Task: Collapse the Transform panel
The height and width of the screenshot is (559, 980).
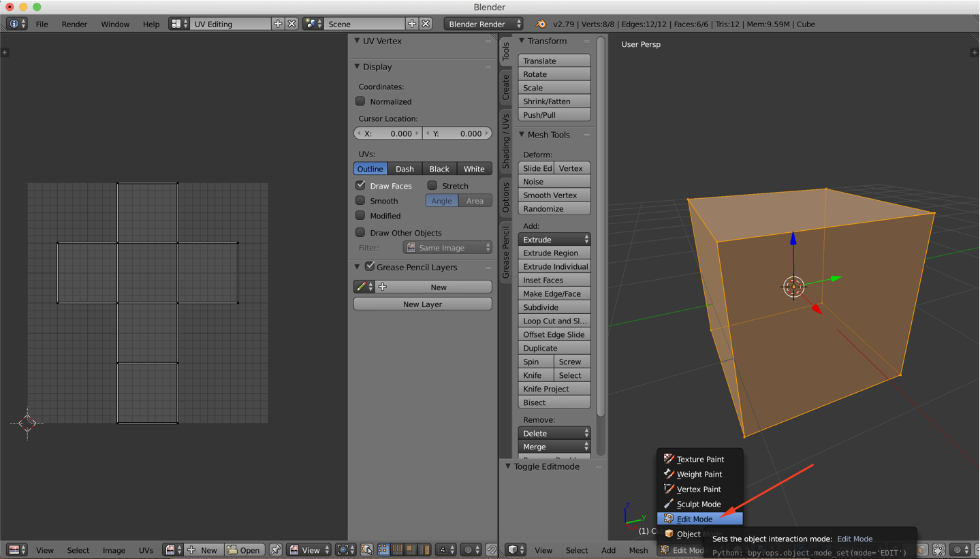Action: [522, 41]
